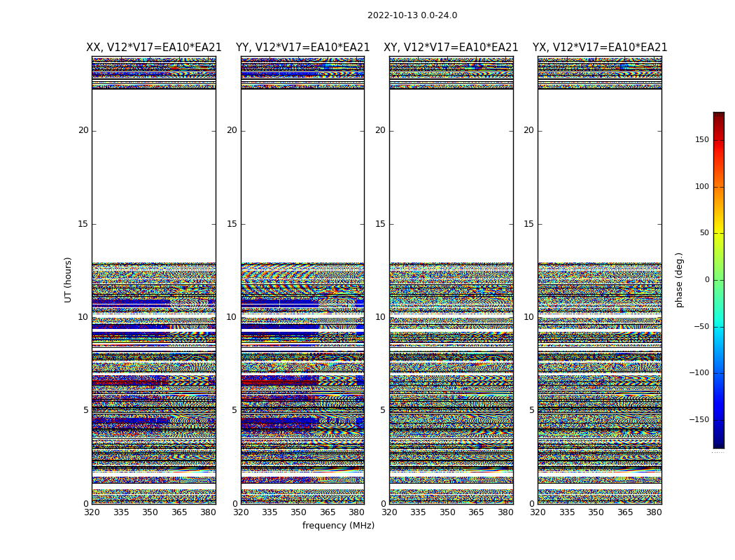Click the phase colorbar gradient
This screenshot has width=735, height=560.
pyautogui.click(x=719, y=280)
